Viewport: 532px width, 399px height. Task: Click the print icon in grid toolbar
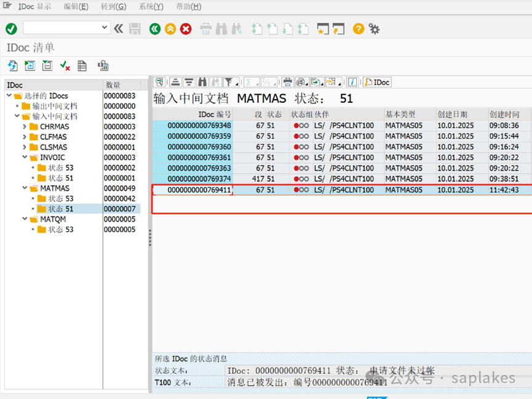[287, 82]
